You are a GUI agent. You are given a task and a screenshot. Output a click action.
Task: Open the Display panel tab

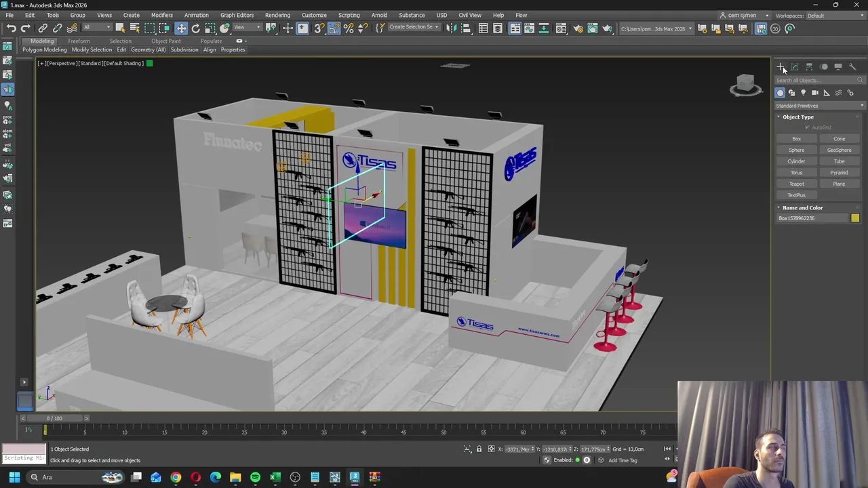click(838, 66)
